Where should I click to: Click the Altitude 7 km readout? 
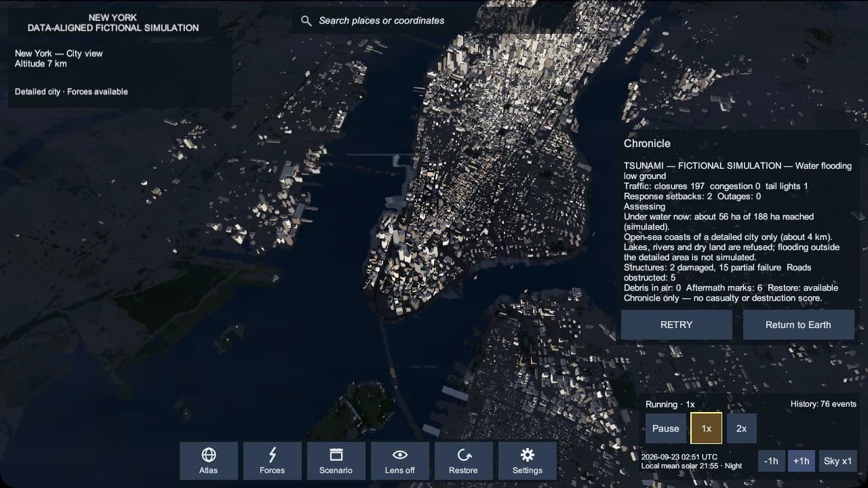(x=41, y=64)
